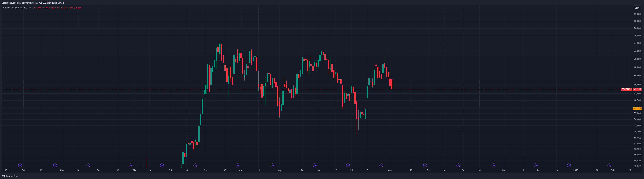The width and height of the screenshot is (644, 179).
Task: Click the 54,200 price axis label
Action: coord(637,132)
